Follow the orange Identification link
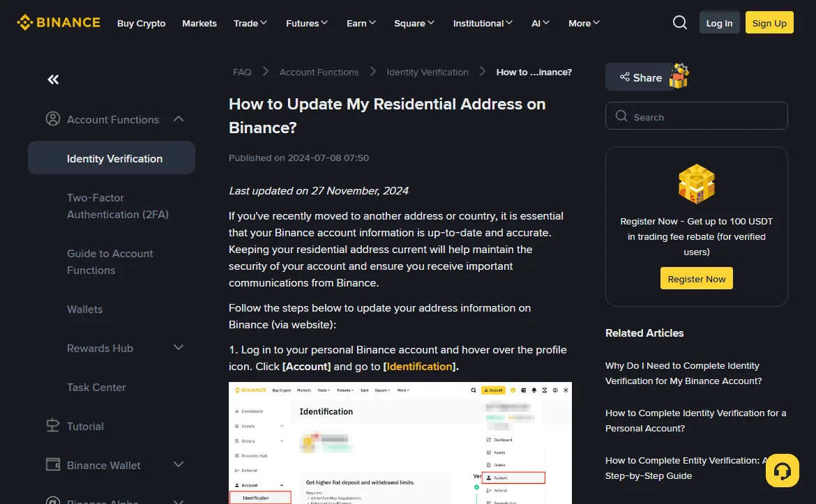Screen dimensions: 816x504 [419, 366]
